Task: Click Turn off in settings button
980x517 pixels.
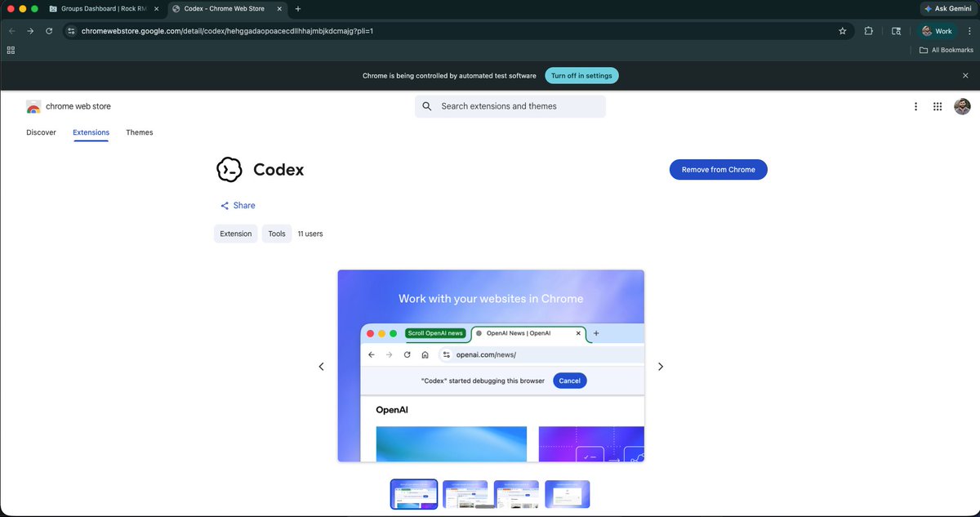Action: click(581, 75)
